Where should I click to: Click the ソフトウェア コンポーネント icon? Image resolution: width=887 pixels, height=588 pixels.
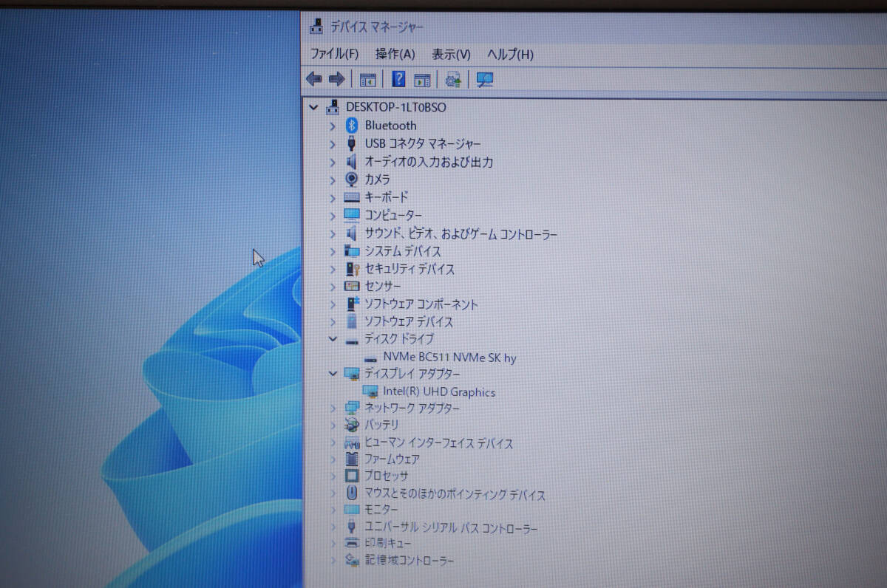pos(353,304)
